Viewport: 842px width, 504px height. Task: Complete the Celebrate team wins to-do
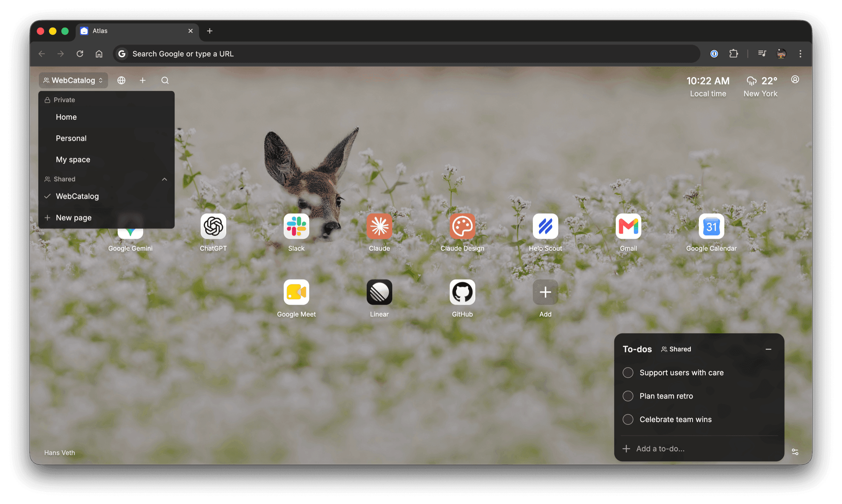tap(628, 419)
